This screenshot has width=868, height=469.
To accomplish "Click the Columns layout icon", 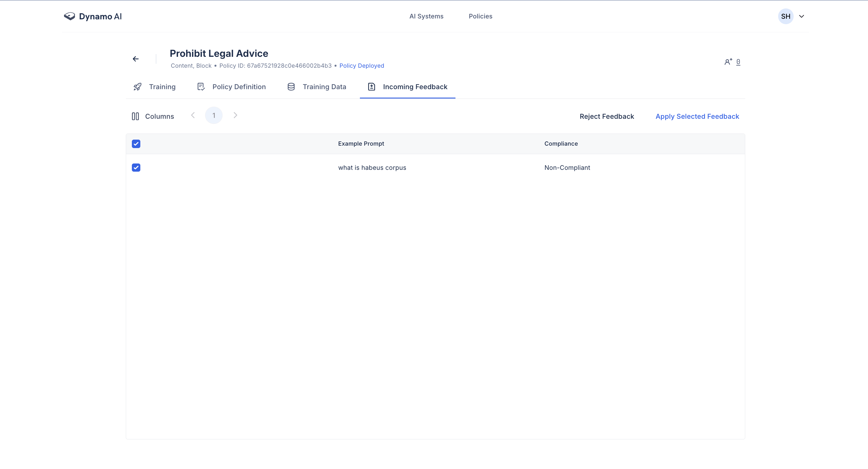I will pos(135,116).
